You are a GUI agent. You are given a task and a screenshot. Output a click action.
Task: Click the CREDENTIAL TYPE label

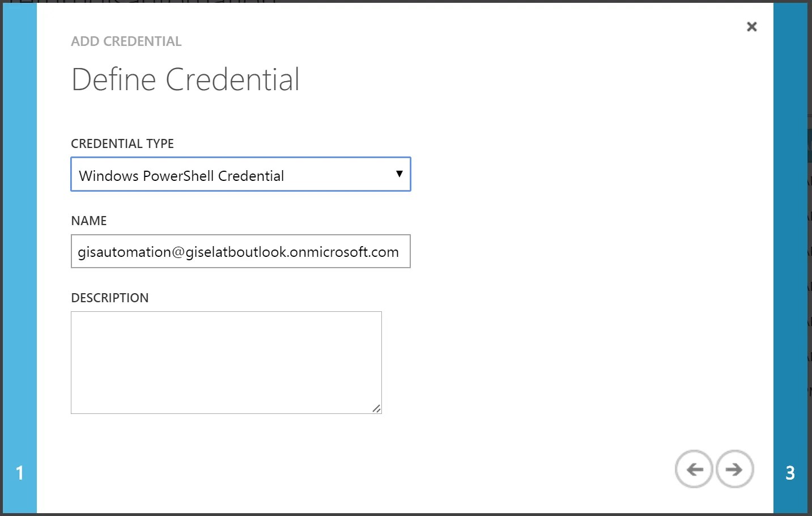pos(122,143)
